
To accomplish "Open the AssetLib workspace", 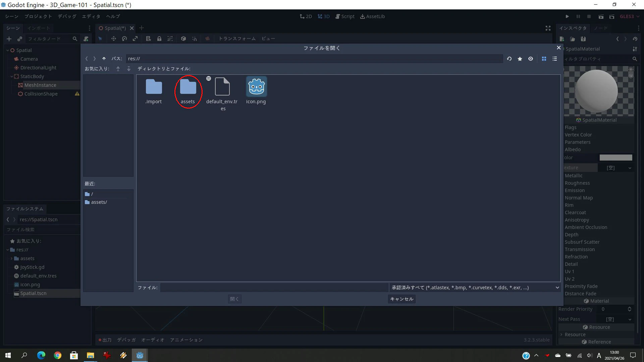I will (x=372, y=16).
